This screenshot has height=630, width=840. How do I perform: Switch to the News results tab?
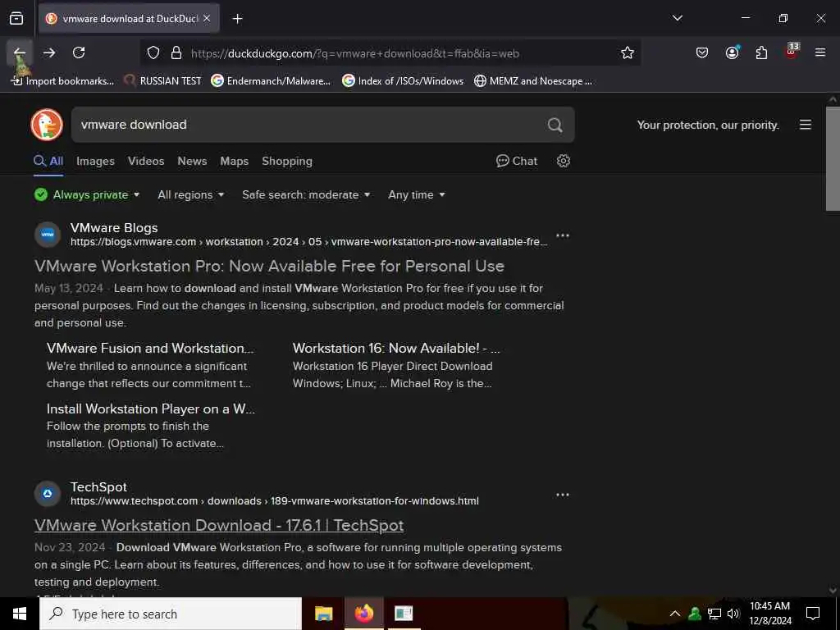(192, 162)
